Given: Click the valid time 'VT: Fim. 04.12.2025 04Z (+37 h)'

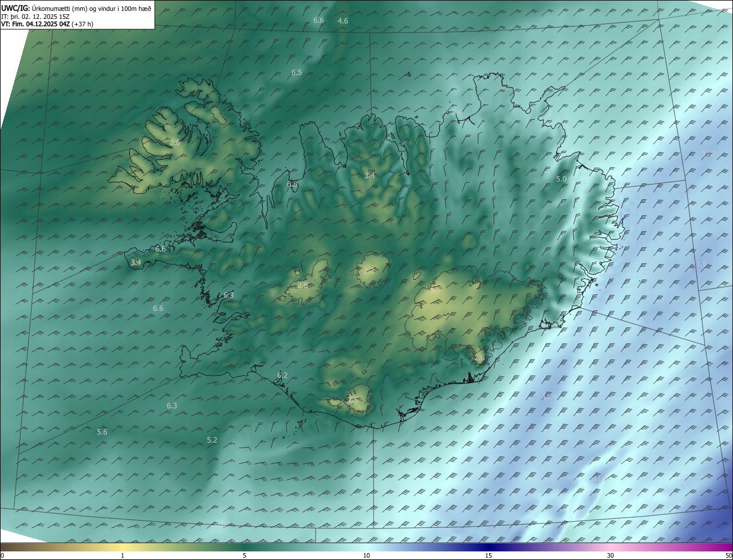Looking at the screenshot, I should click(x=48, y=24).
